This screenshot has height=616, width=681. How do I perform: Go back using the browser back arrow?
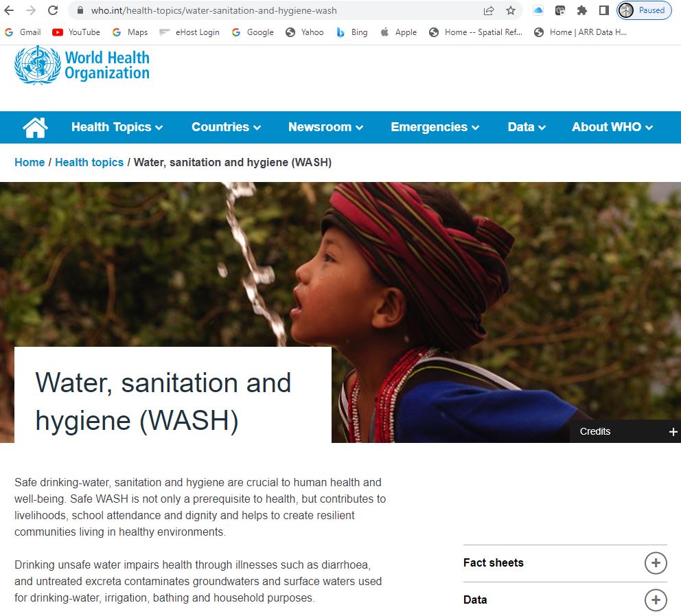[x=9, y=10]
